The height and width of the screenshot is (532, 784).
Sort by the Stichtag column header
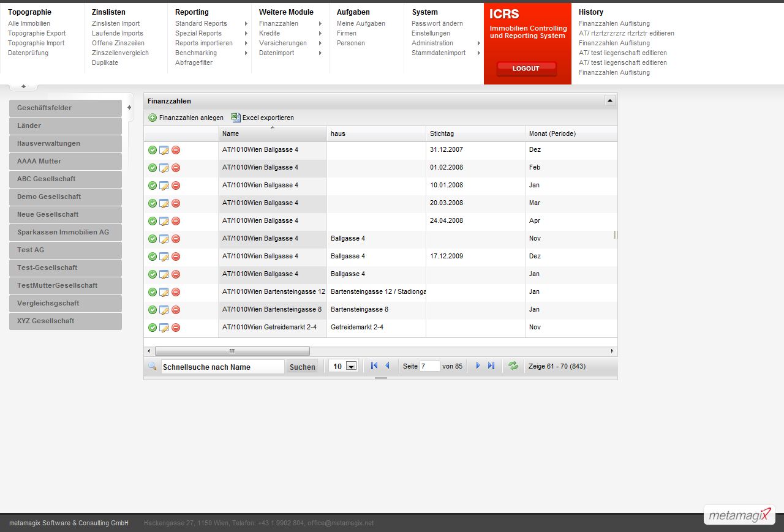475,133
